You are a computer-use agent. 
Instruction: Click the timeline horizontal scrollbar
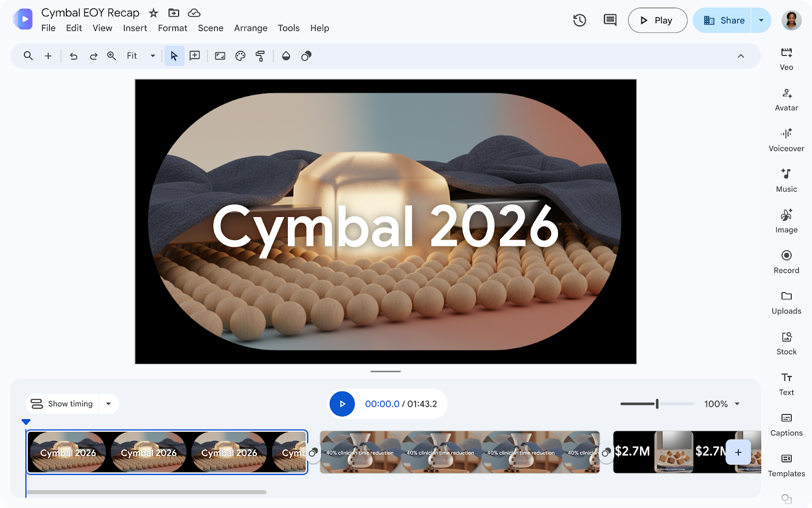(146, 492)
